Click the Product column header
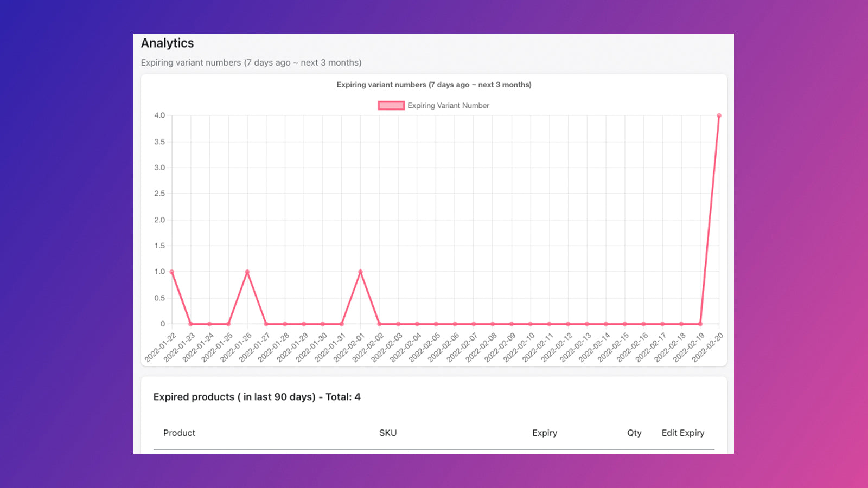 (x=179, y=433)
